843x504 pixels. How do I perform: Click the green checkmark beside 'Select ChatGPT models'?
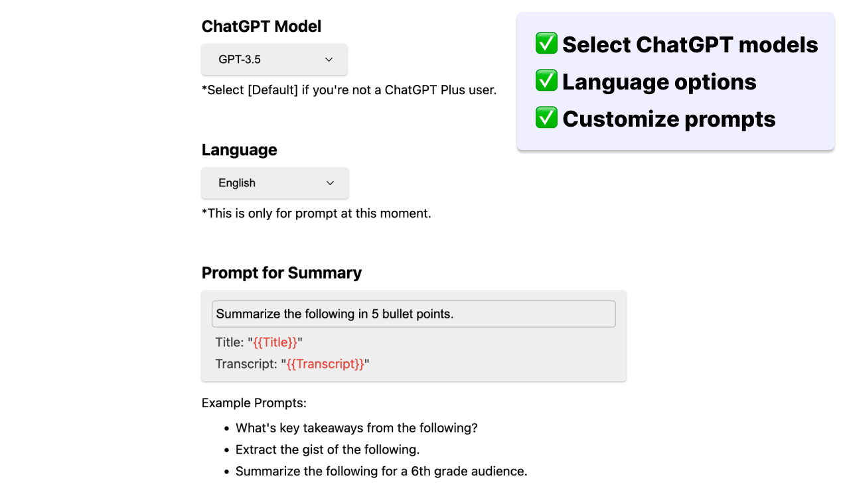coord(546,43)
